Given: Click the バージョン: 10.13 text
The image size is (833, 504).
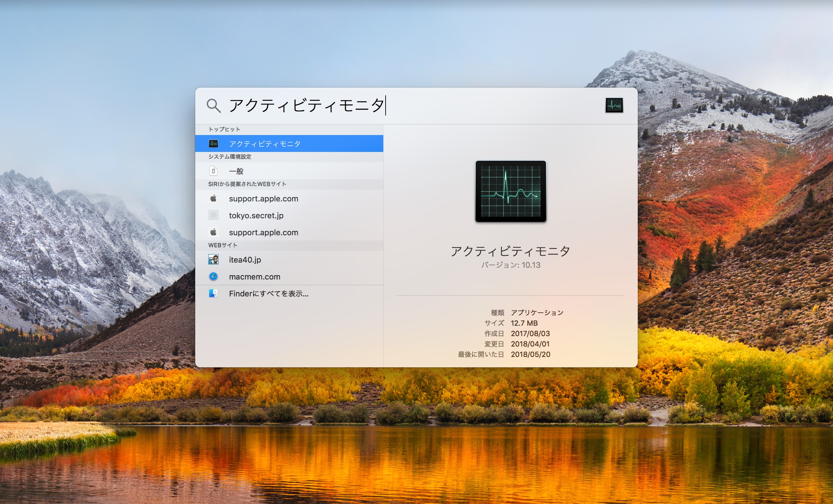Looking at the screenshot, I should tap(511, 265).
